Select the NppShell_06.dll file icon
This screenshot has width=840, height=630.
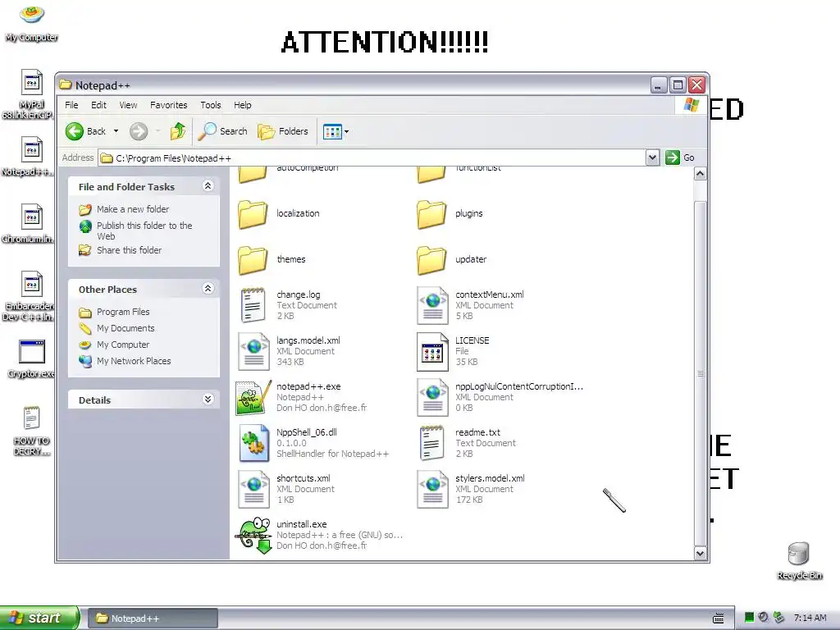pos(253,443)
